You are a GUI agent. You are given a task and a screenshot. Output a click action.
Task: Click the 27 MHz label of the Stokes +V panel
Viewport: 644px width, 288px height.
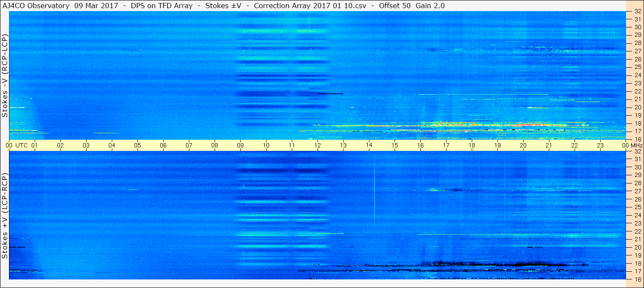click(x=637, y=191)
